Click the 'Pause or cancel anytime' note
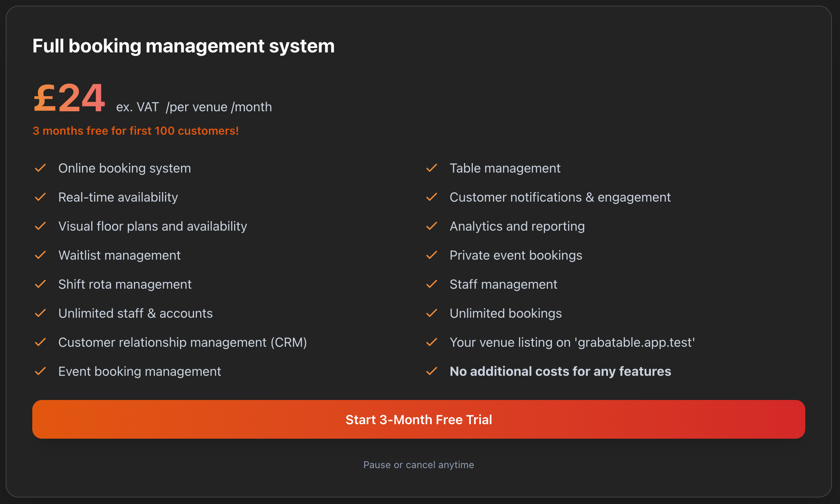Viewport: 840px width, 504px height. (x=418, y=465)
